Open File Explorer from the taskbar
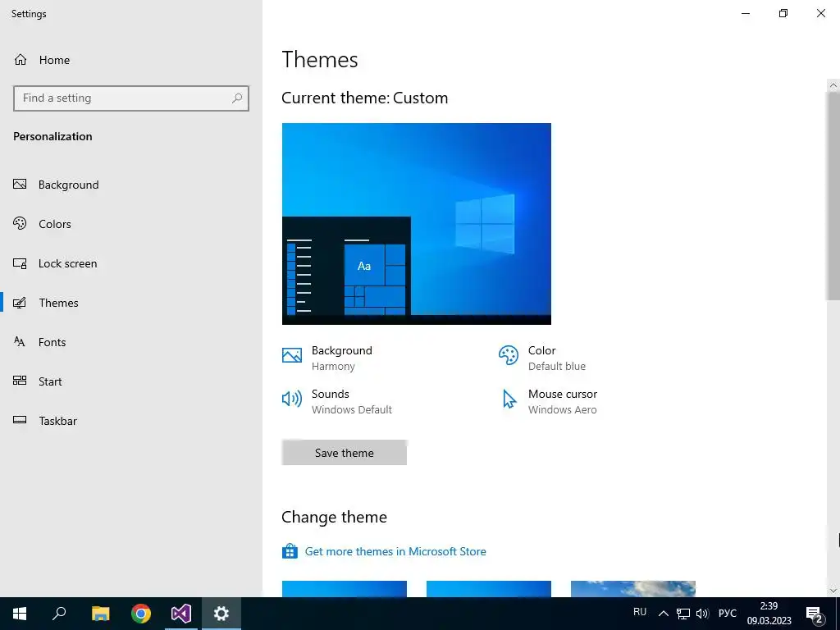The height and width of the screenshot is (630, 840). tap(100, 614)
